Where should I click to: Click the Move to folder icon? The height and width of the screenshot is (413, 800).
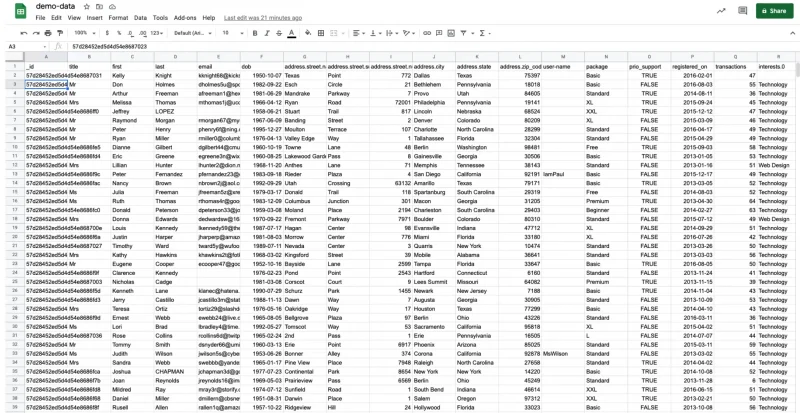tap(99, 7)
